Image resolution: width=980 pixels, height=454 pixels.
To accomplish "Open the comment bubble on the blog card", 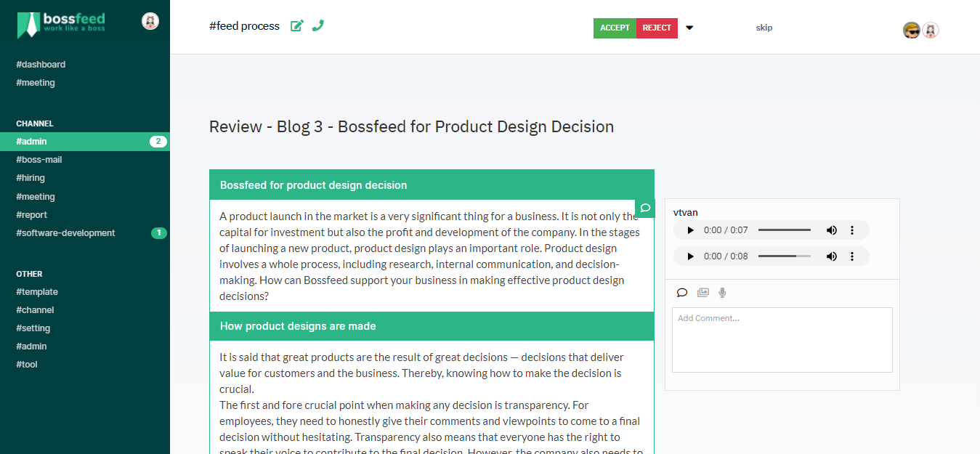I will pos(644,208).
